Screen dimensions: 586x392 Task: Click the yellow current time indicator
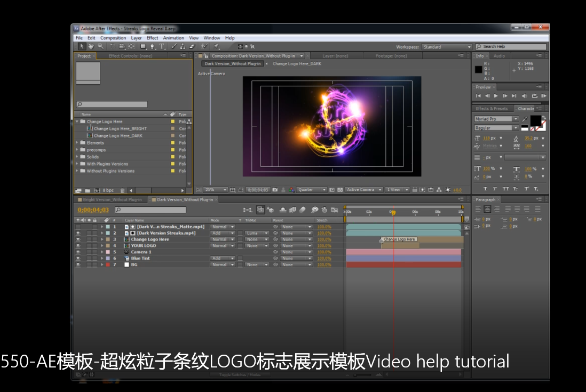393,212
